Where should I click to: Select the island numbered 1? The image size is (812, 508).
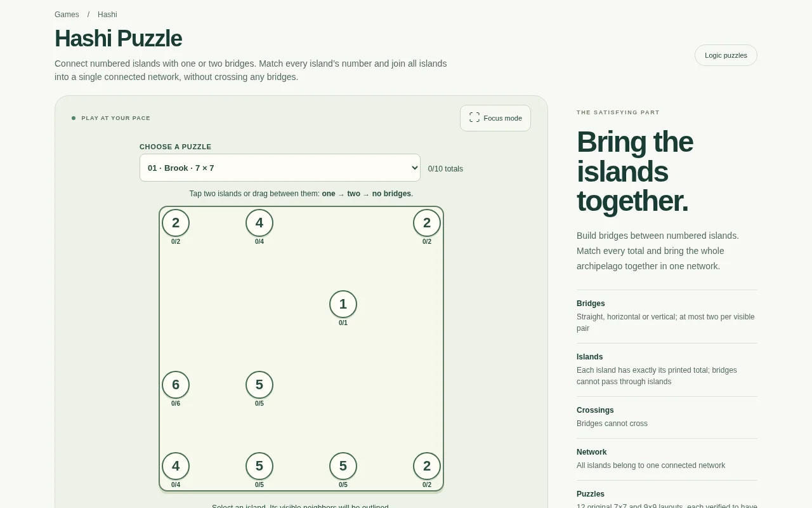pos(343,304)
